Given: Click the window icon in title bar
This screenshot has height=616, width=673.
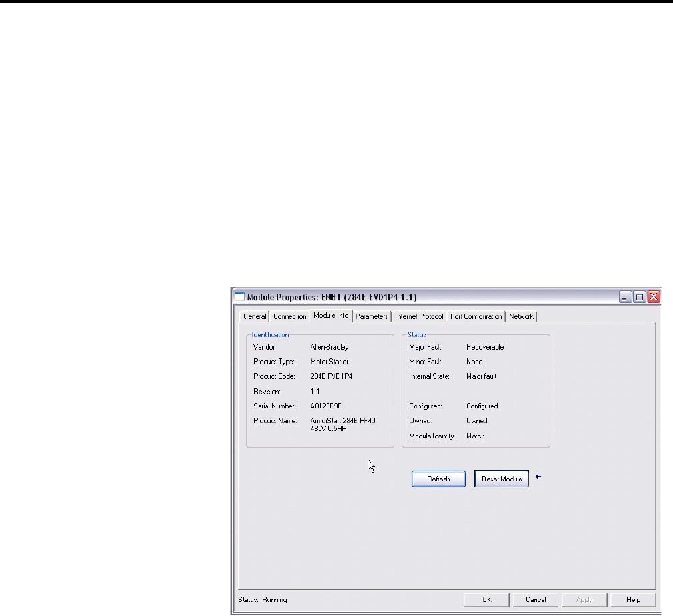Looking at the screenshot, I should click(x=240, y=297).
